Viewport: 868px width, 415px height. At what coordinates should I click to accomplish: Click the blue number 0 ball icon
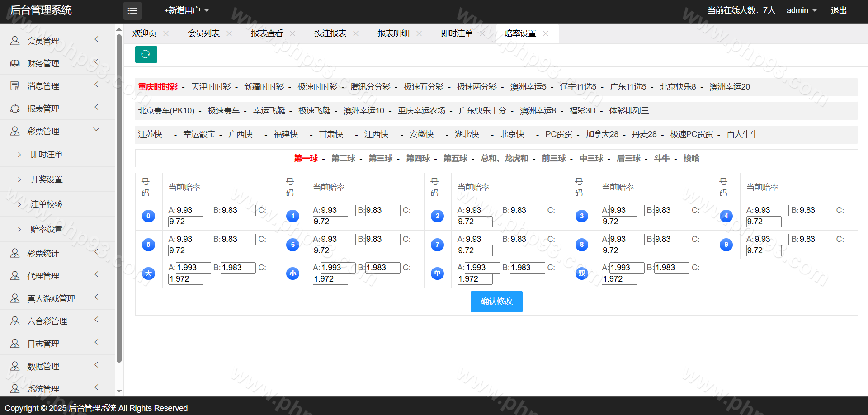[x=148, y=216]
